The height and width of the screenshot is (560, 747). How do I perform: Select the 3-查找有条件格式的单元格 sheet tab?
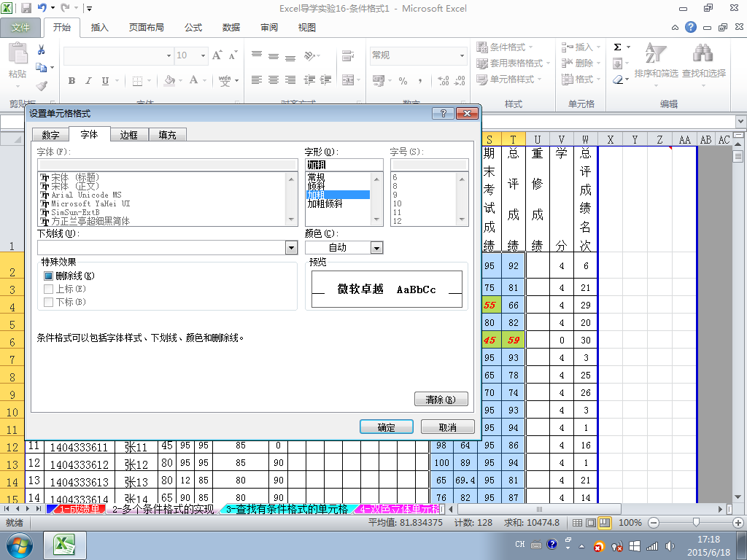click(x=286, y=508)
